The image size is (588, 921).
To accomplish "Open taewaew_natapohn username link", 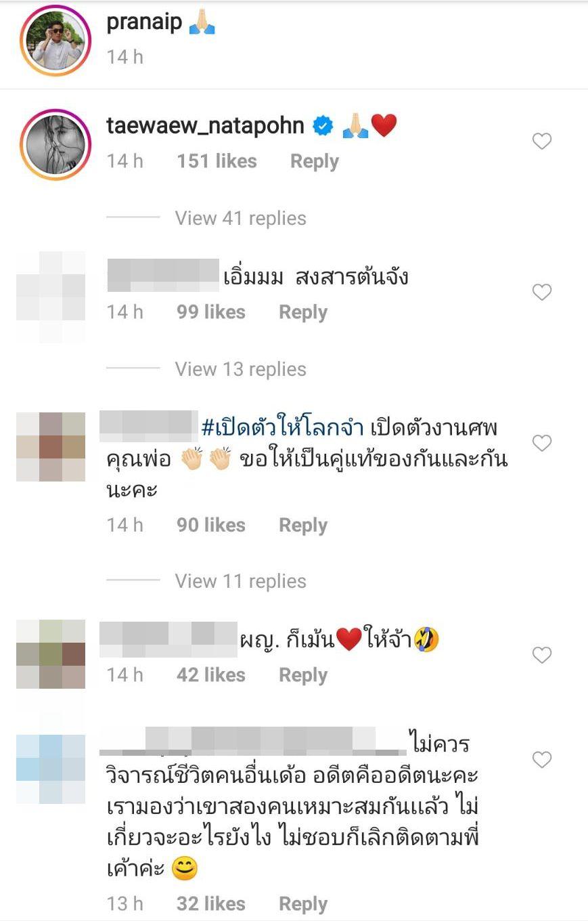I will click(205, 125).
